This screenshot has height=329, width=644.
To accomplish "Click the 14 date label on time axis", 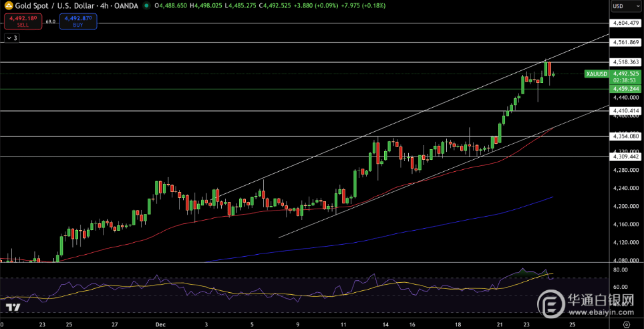I will pos(386,324).
